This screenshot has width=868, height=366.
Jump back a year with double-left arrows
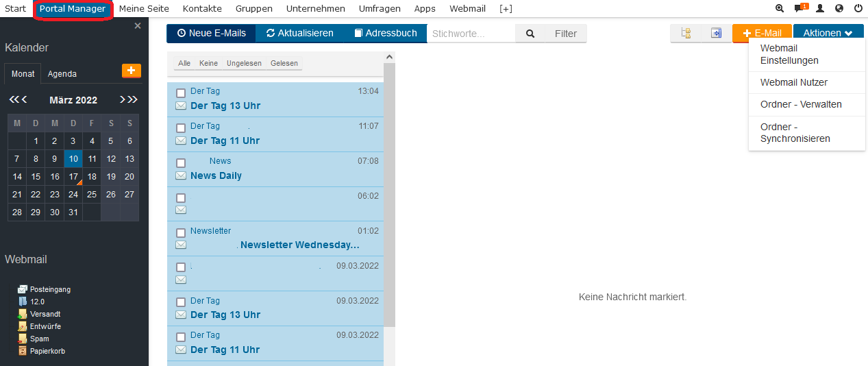pos(12,99)
